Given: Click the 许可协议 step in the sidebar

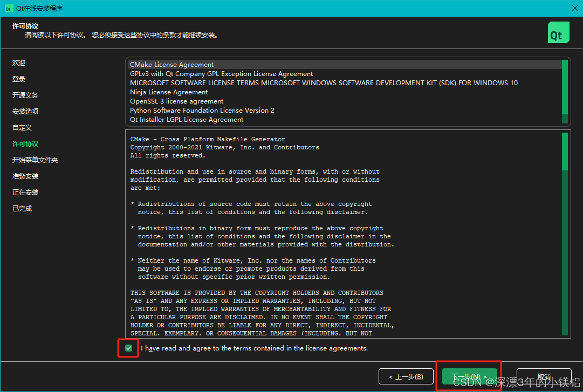Looking at the screenshot, I should point(25,144).
